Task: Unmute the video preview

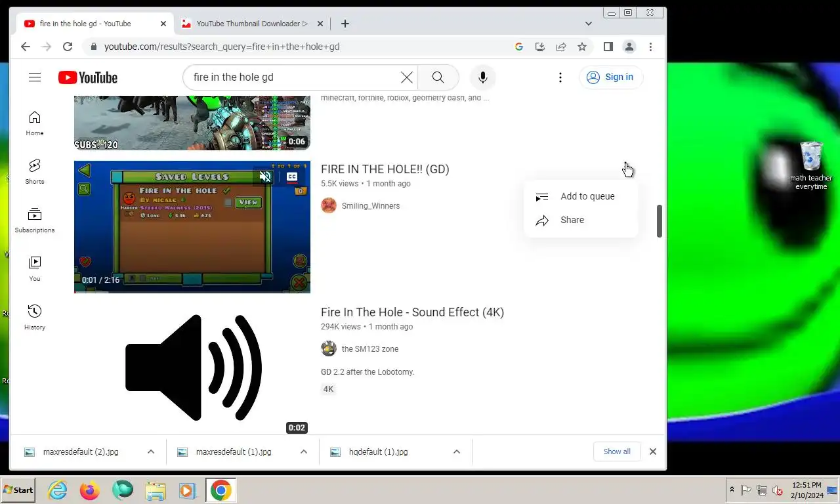Action: [265, 177]
